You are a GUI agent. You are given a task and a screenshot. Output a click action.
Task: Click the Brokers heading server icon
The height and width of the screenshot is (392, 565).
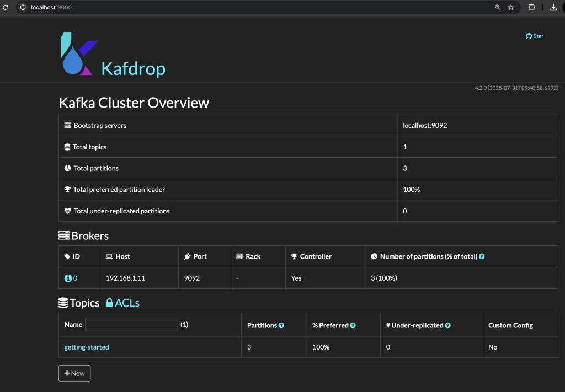tap(64, 235)
